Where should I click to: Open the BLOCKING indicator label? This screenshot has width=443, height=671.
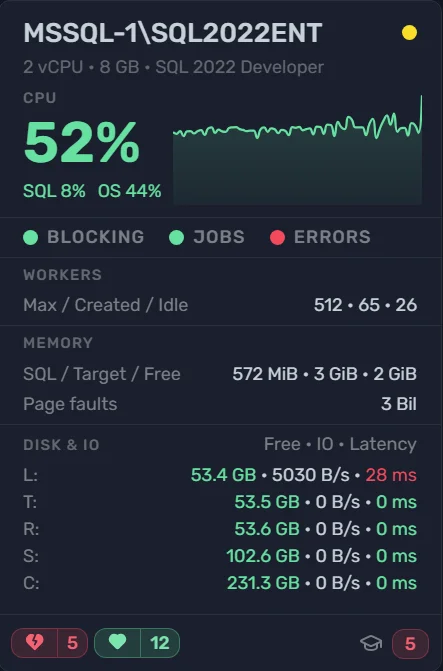(96, 237)
